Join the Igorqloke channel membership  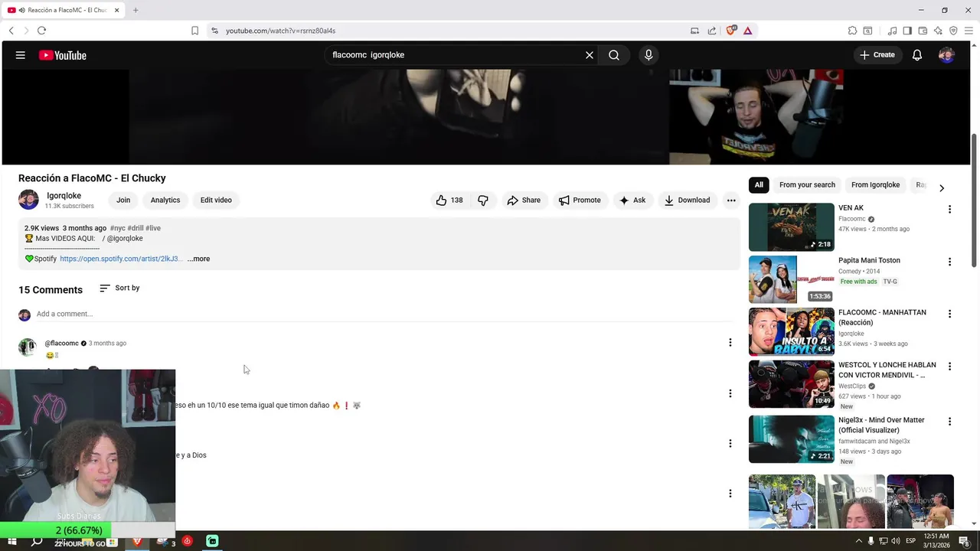pyautogui.click(x=123, y=201)
